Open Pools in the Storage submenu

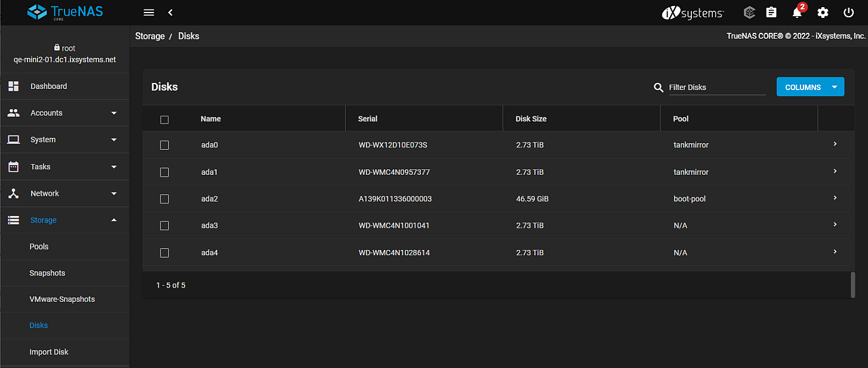coord(39,246)
